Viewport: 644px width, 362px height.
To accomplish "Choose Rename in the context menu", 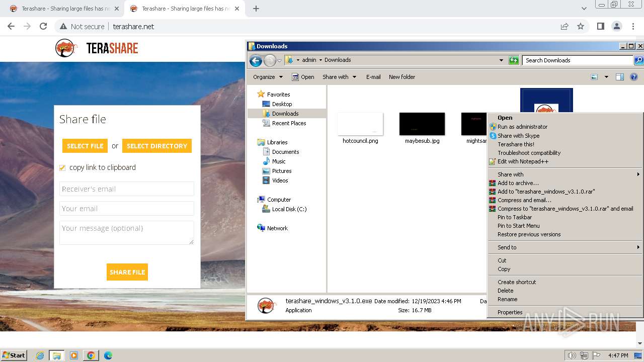I will pos(507,299).
